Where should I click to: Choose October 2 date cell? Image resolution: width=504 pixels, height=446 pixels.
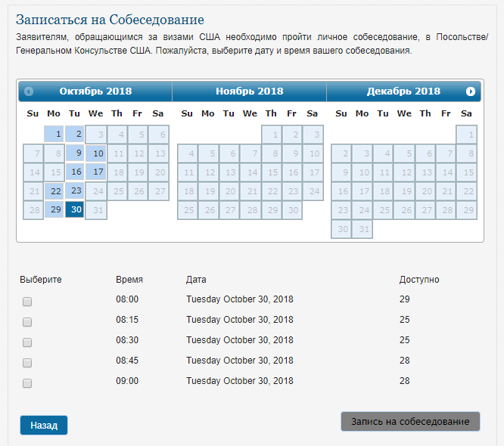point(75,135)
